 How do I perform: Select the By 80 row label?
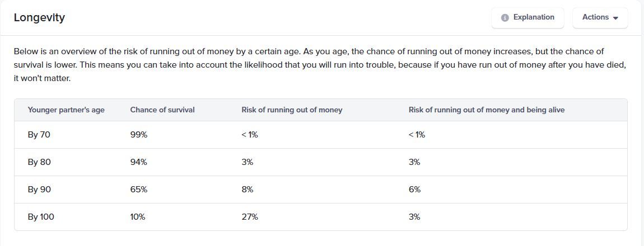(39, 162)
